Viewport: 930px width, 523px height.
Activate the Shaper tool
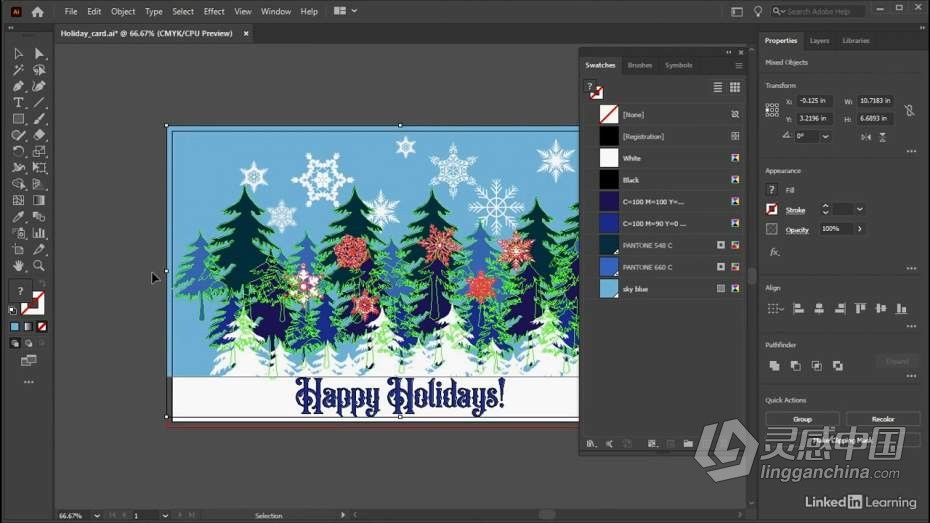pyautogui.click(x=18, y=135)
